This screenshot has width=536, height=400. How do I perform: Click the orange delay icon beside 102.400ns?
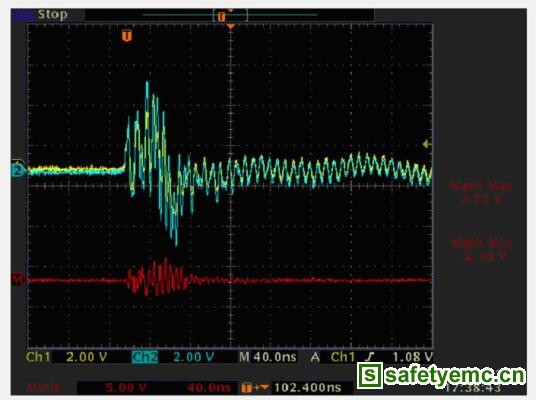[254, 388]
